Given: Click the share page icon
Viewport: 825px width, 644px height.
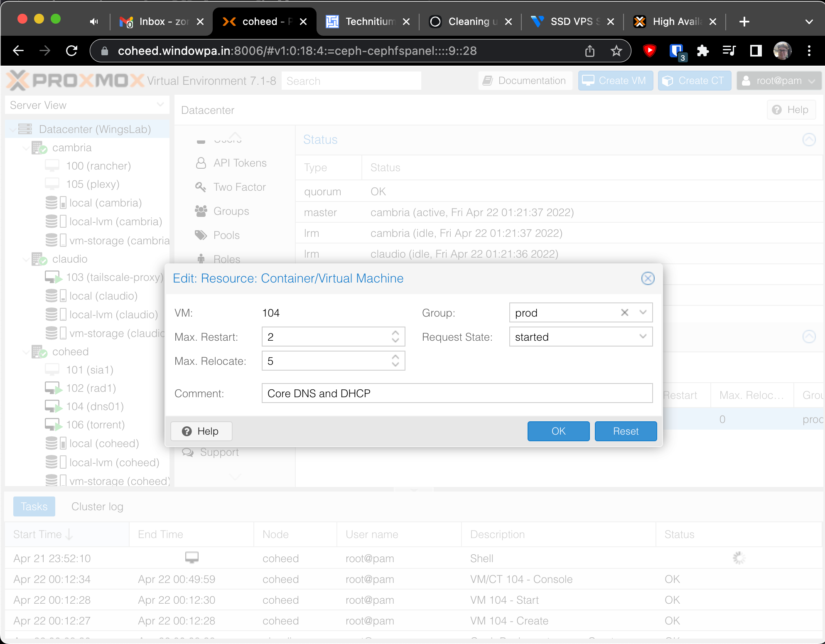Looking at the screenshot, I should pyautogui.click(x=590, y=51).
